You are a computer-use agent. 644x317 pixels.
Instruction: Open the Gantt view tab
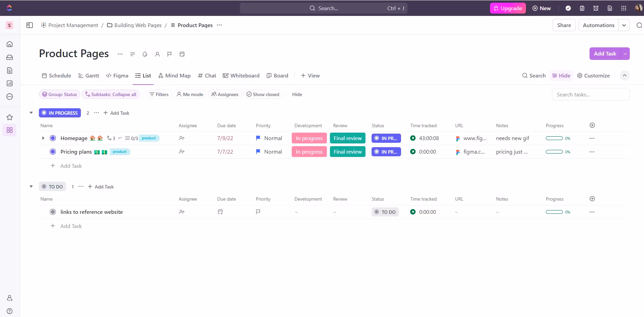(x=88, y=75)
